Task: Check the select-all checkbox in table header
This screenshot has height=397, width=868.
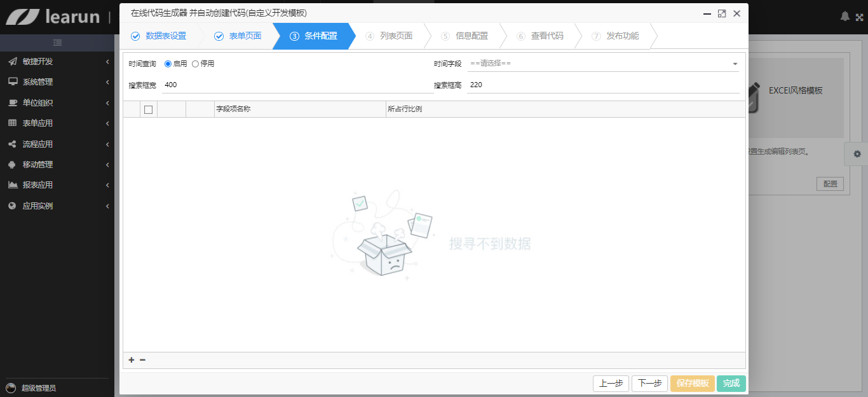Action: click(149, 109)
